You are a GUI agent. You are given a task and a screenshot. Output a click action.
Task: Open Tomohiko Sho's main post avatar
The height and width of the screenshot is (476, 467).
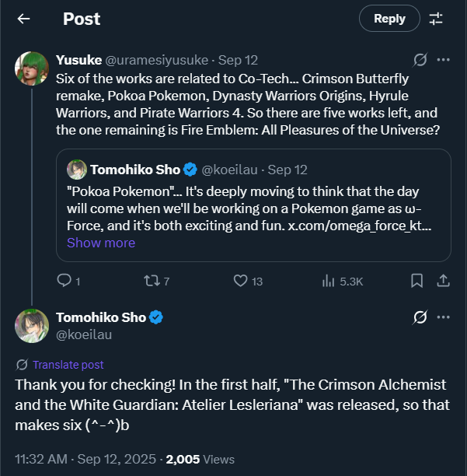tap(32, 325)
